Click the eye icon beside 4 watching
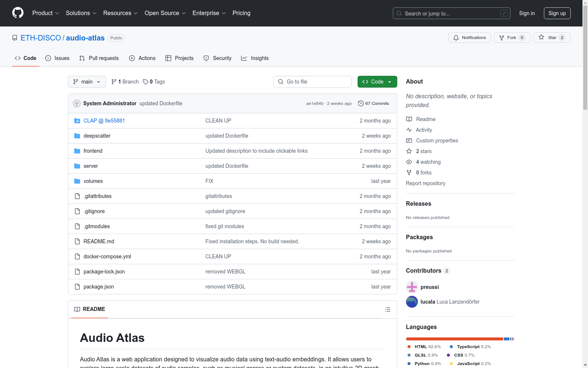Viewport: 588px width, 368px height. [x=409, y=162]
